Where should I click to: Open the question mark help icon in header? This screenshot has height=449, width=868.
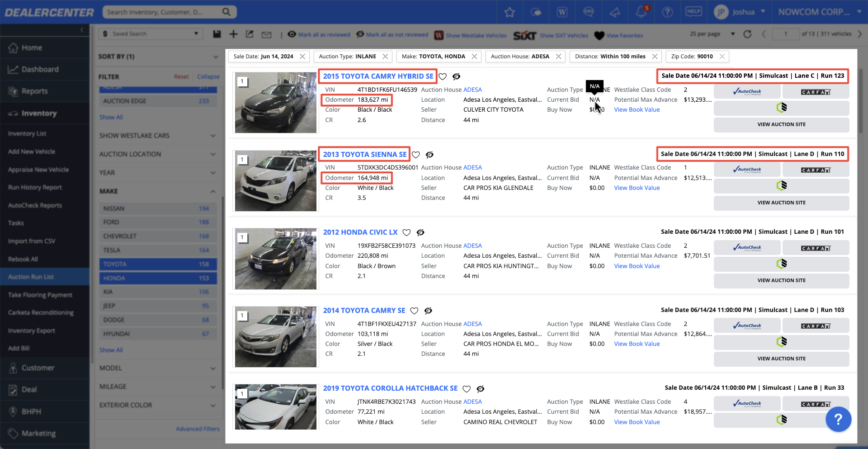[x=667, y=12]
